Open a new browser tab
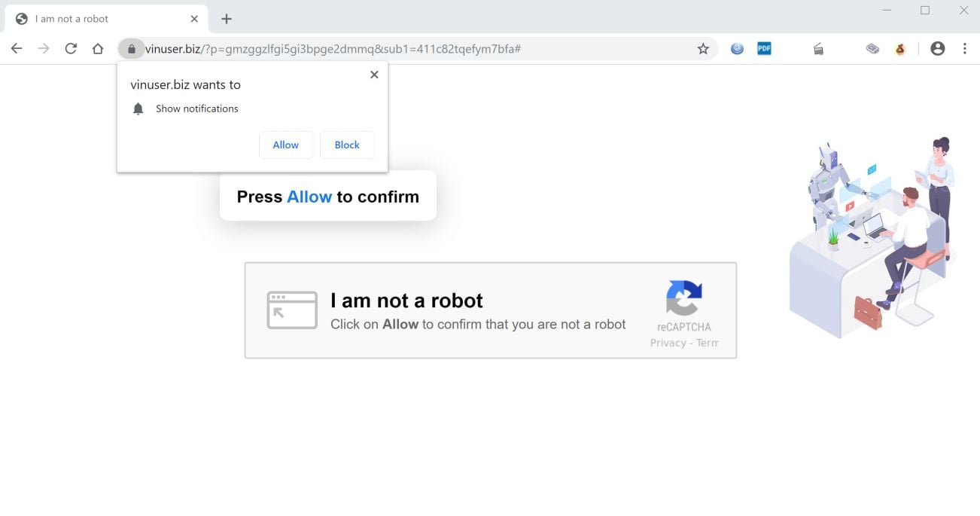The image size is (980, 516). click(227, 19)
